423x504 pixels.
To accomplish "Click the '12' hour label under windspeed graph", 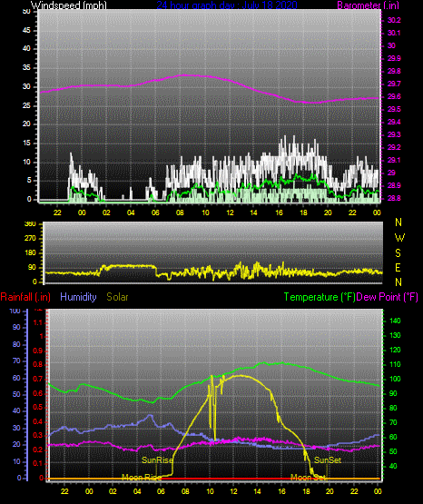I will (x=230, y=212).
